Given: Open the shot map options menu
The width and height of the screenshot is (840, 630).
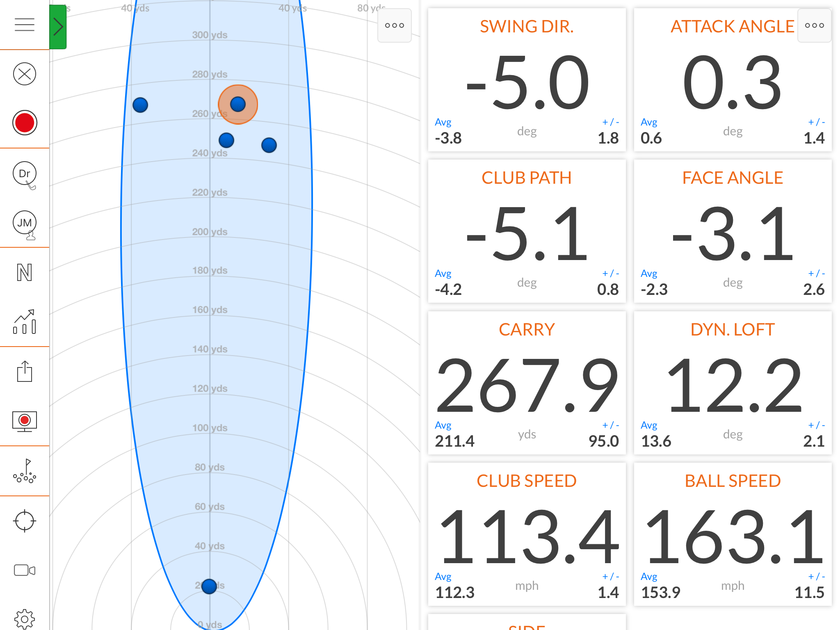Looking at the screenshot, I should pos(394,25).
